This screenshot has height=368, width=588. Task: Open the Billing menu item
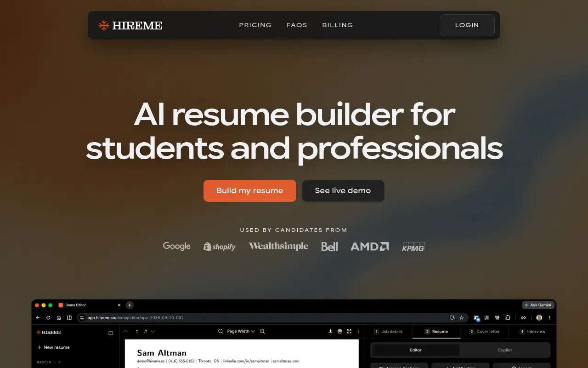[x=338, y=25]
